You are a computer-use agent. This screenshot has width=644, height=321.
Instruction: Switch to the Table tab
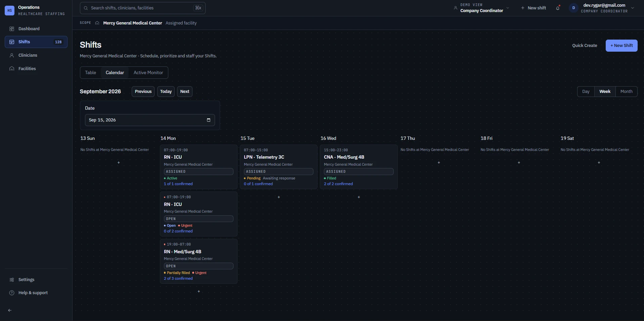pos(90,73)
